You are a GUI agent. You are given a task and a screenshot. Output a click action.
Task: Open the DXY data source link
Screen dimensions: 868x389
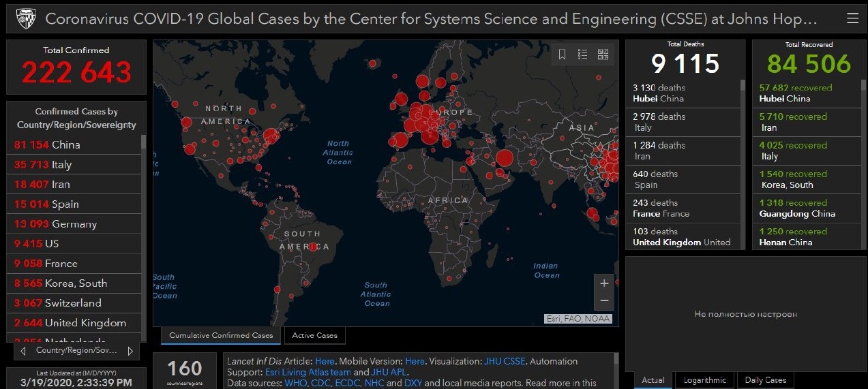(413, 384)
